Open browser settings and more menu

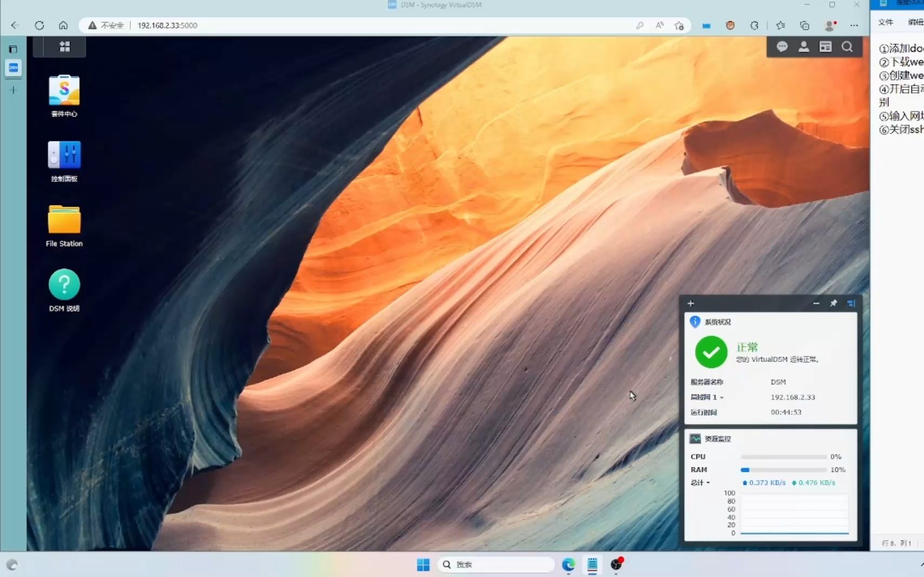tap(854, 25)
